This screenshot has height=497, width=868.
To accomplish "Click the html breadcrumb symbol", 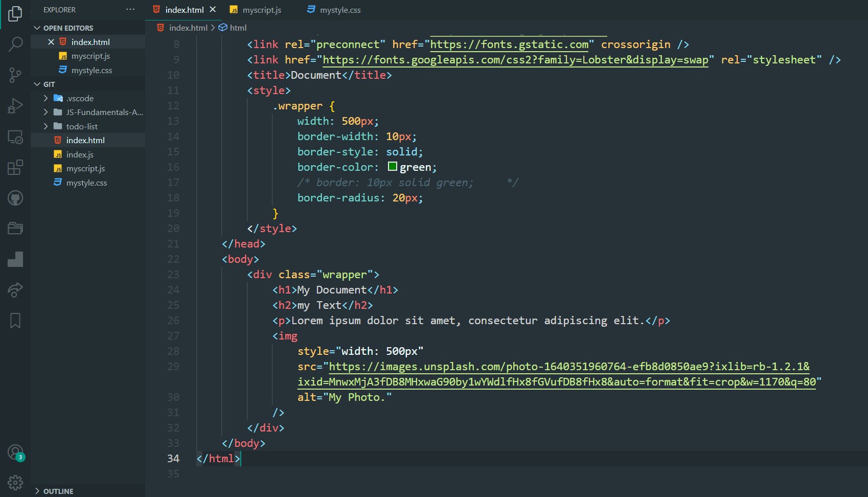I will 238,28.
